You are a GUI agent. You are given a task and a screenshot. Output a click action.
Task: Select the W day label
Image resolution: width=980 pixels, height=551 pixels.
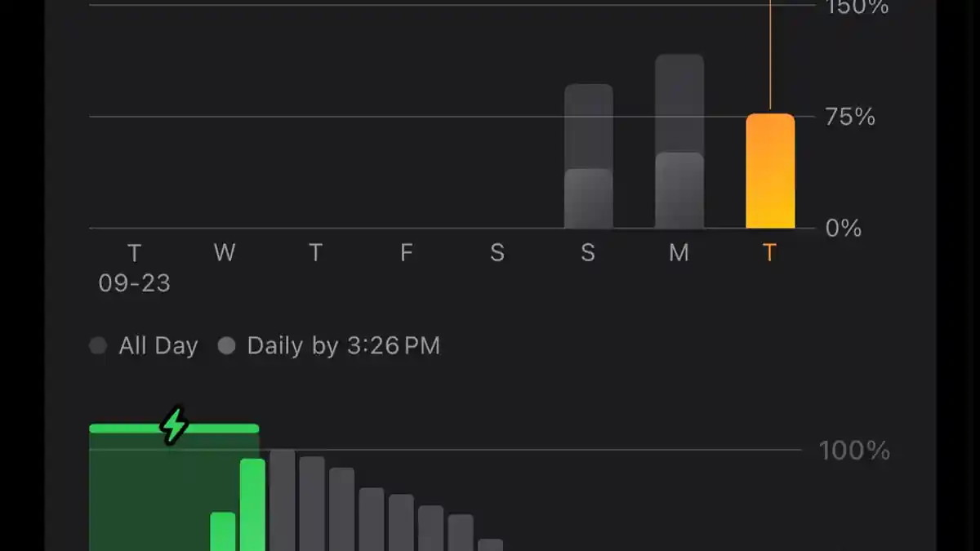coord(225,253)
